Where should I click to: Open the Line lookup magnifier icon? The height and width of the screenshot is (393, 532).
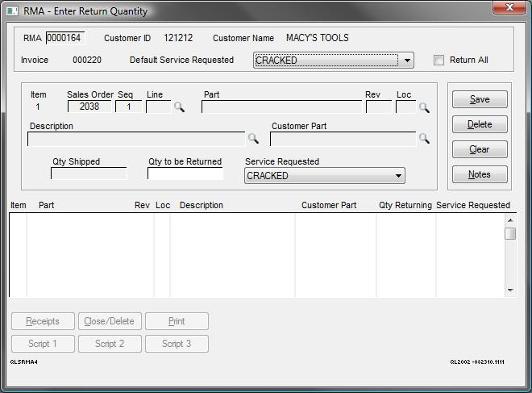[180, 107]
